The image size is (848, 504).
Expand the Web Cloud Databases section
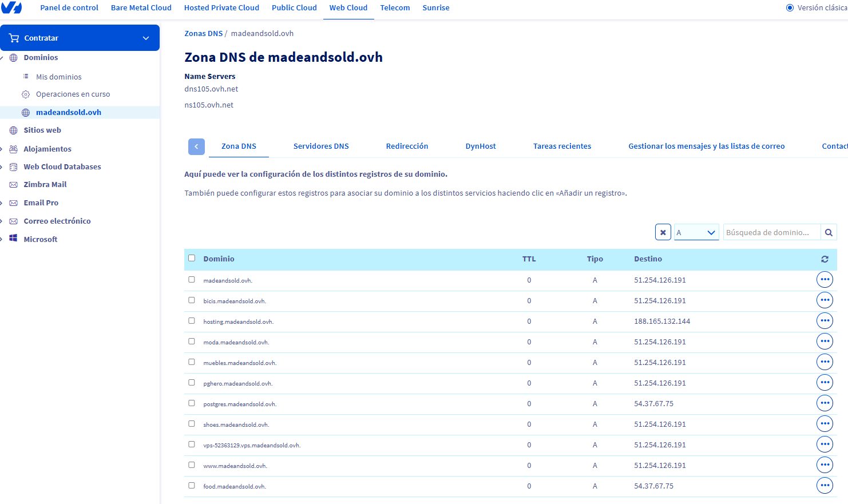2,167
